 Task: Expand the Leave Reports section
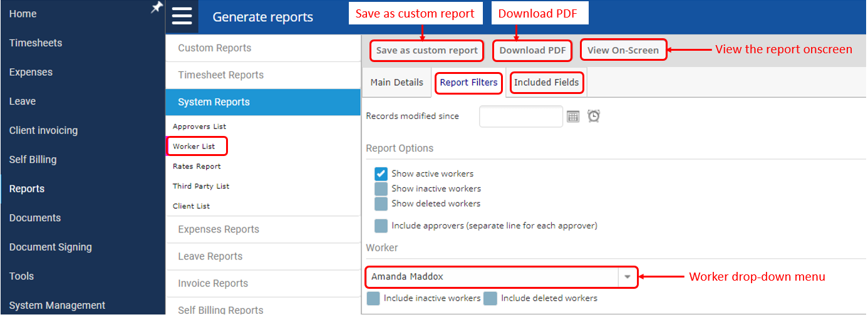pyautogui.click(x=263, y=256)
